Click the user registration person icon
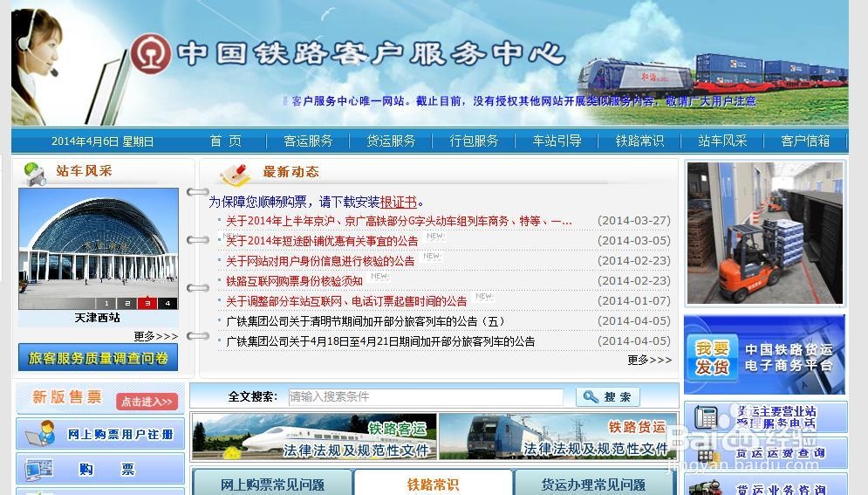The height and width of the screenshot is (495, 868). click(x=40, y=433)
